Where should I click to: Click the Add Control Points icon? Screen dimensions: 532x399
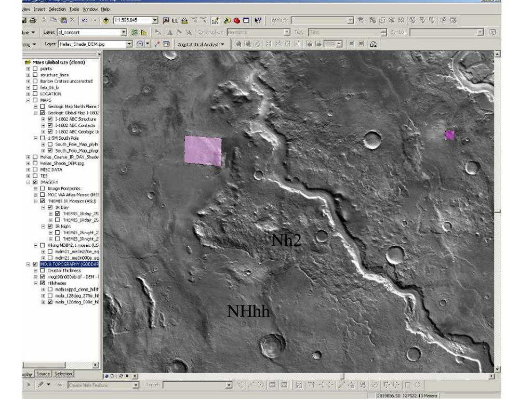[x=157, y=44]
